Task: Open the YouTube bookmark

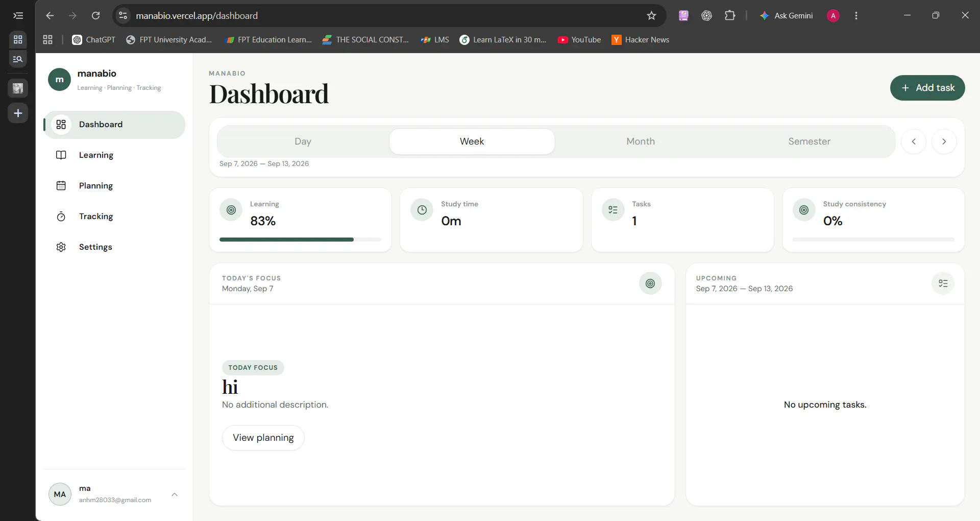Action: pyautogui.click(x=579, y=40)
